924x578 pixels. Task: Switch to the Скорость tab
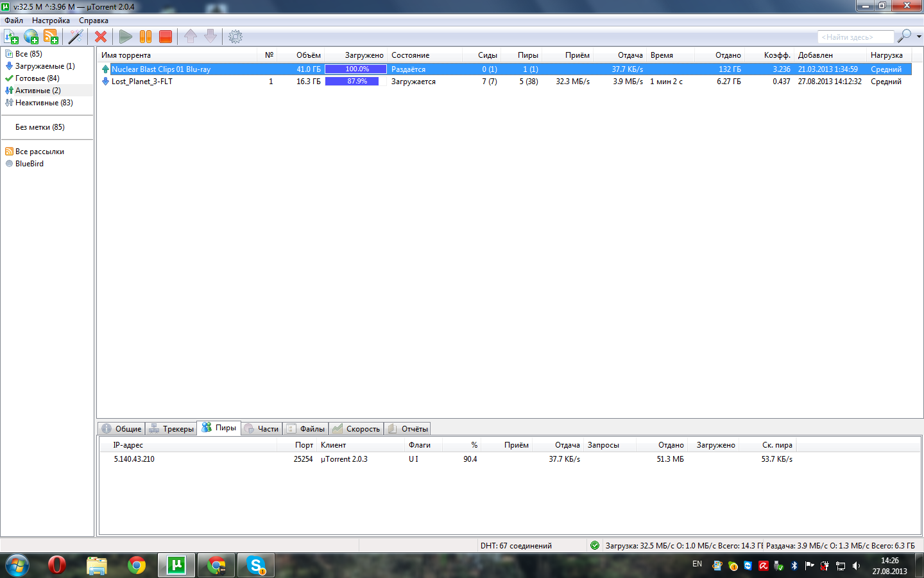coord(356,429)
